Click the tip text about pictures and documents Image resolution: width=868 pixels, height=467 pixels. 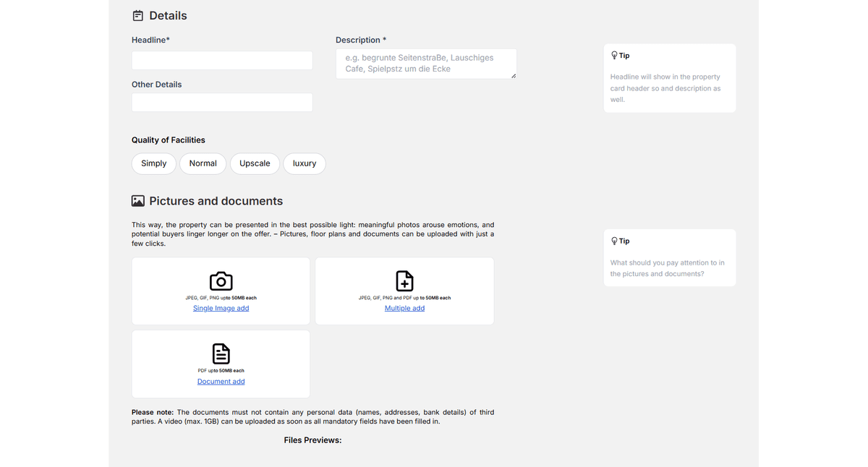click(667, 268)
